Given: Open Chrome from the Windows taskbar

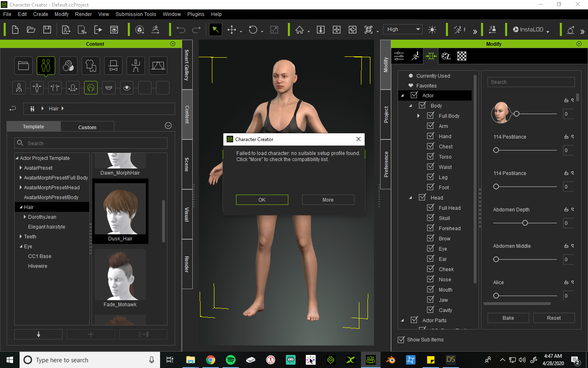Looking at the screenshot, I should tap(211, 360).
